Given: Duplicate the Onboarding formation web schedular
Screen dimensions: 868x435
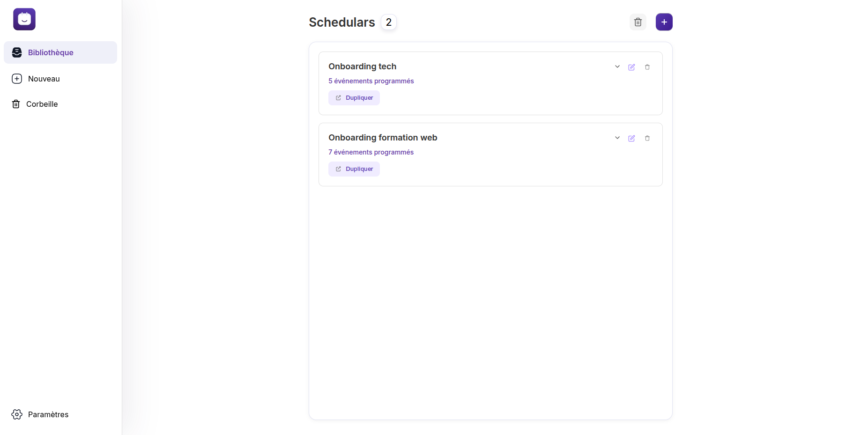Looking at the screenshot, I should 354,169.
